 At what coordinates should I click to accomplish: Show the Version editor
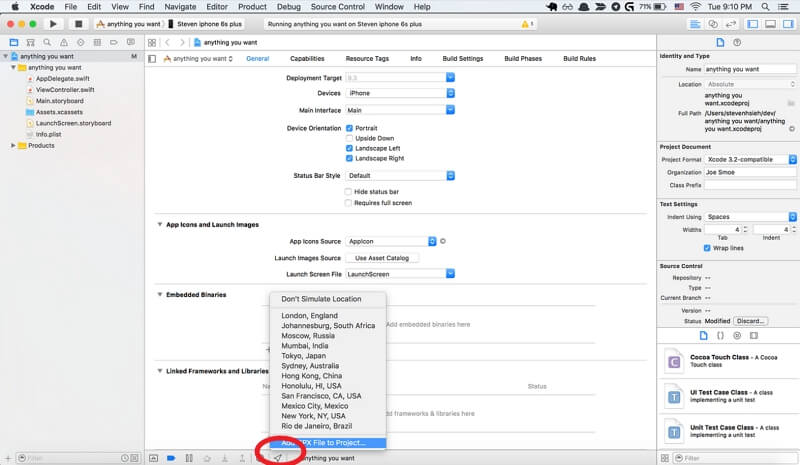coord(731,24)
